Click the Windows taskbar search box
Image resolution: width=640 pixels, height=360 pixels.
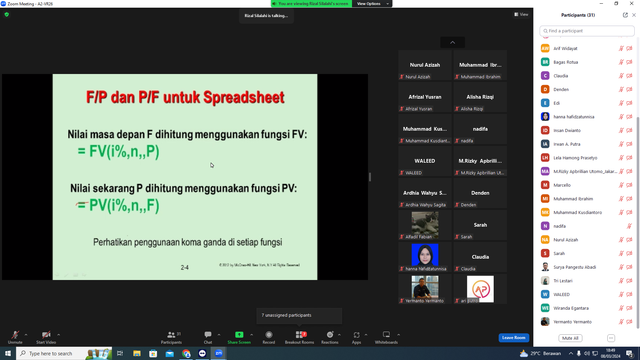click(x=64, y=353)
